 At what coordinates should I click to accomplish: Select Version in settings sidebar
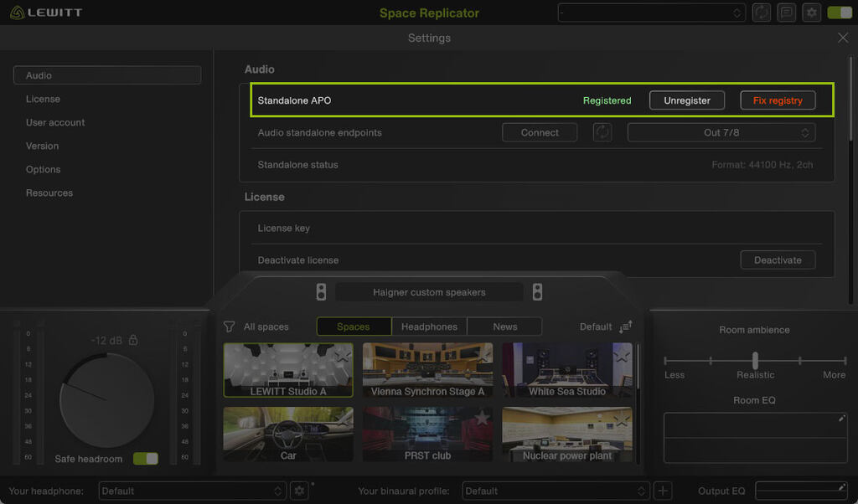(x=42, y=146)
